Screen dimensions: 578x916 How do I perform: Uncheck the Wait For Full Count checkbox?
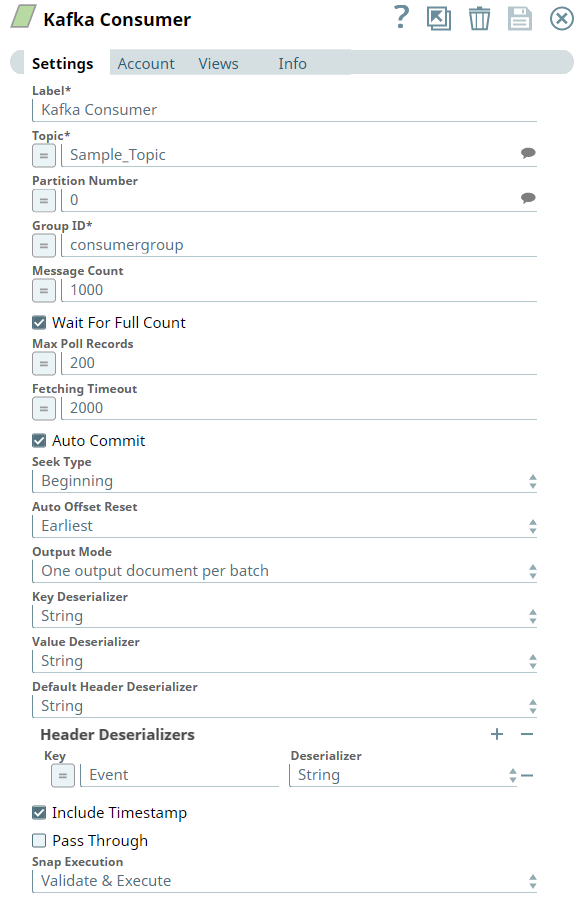(38, 323)
